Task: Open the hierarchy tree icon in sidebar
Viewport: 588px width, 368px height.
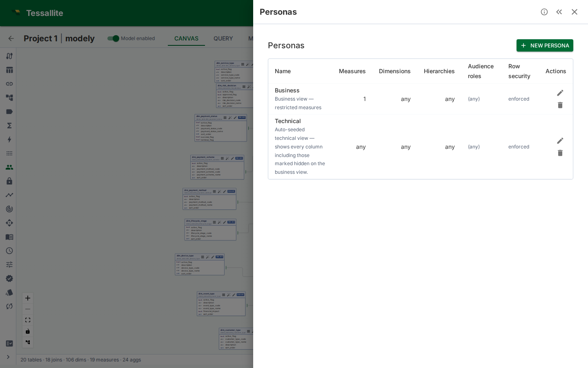Action: coord(9,98)
